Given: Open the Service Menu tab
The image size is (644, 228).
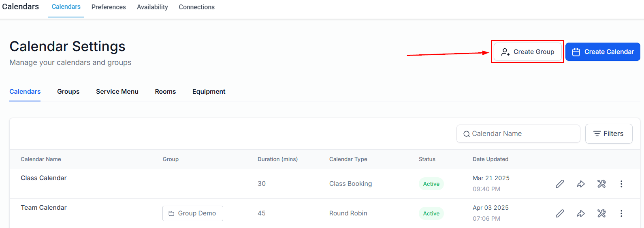Looking at the screenshot, I should coord(117,92).
